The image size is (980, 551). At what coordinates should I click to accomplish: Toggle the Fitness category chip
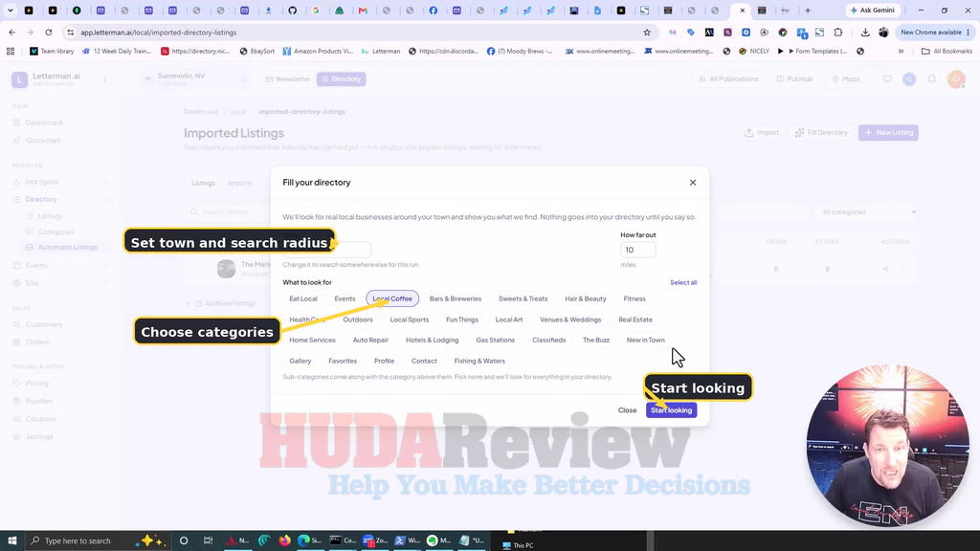coord(635,298)
